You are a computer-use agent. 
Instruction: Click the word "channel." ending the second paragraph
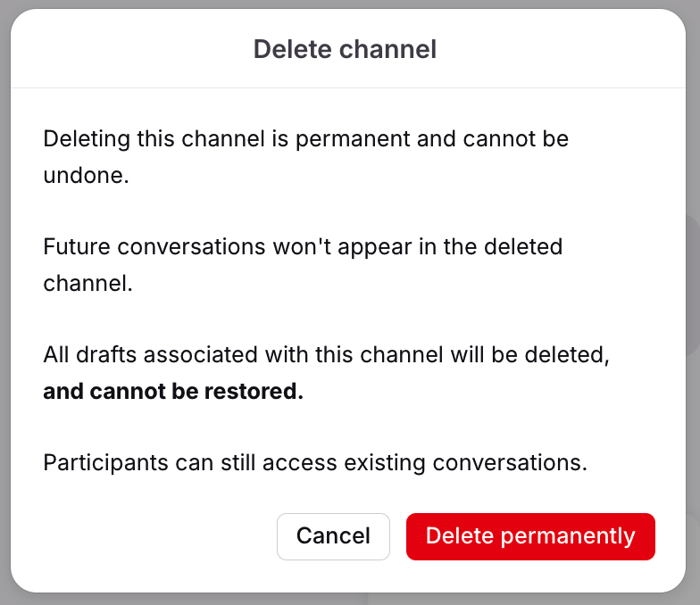point(87,284)
